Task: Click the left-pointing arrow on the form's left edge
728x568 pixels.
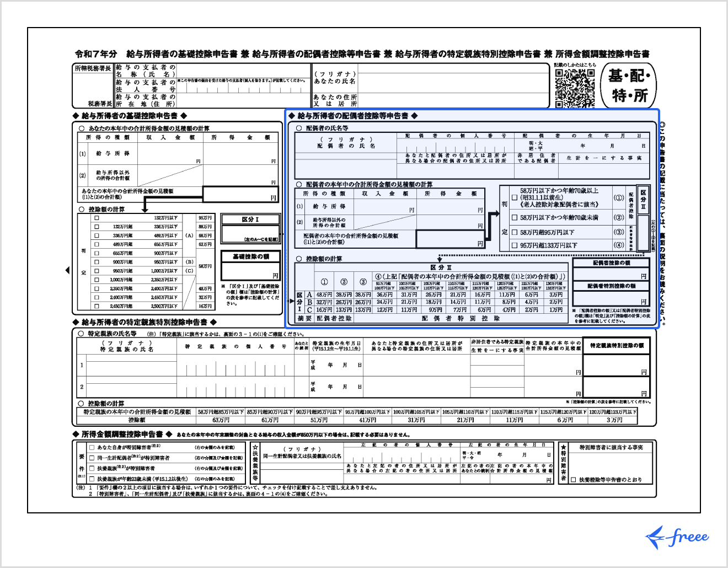Action: pyautogui.click(x=67, y=270)
